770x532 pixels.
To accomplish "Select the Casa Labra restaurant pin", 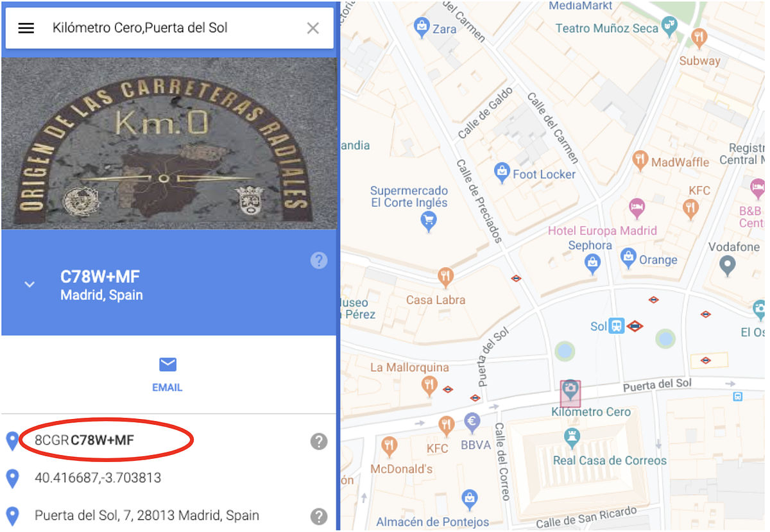I will pyautogui.click(x=445, y=278).
